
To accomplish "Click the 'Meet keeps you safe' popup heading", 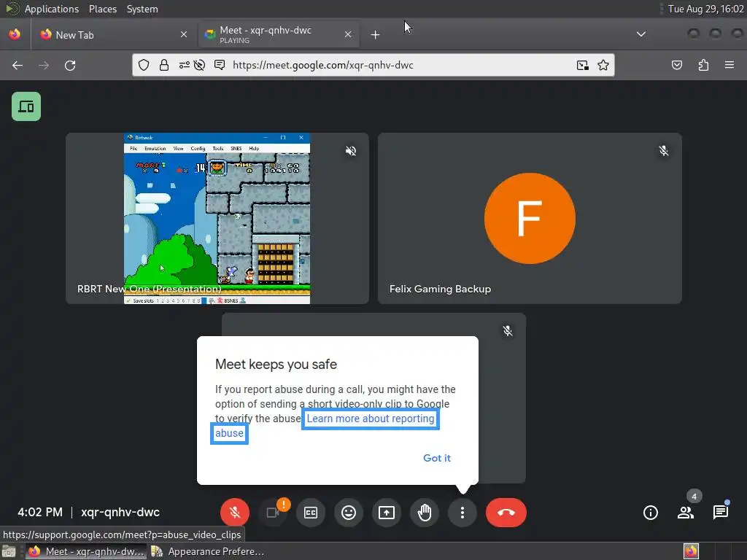I will pyautogui.click(x=276, y=365).
